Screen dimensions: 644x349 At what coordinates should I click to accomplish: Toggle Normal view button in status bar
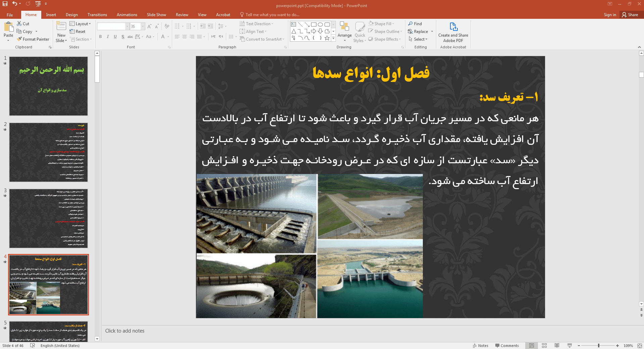532,346
